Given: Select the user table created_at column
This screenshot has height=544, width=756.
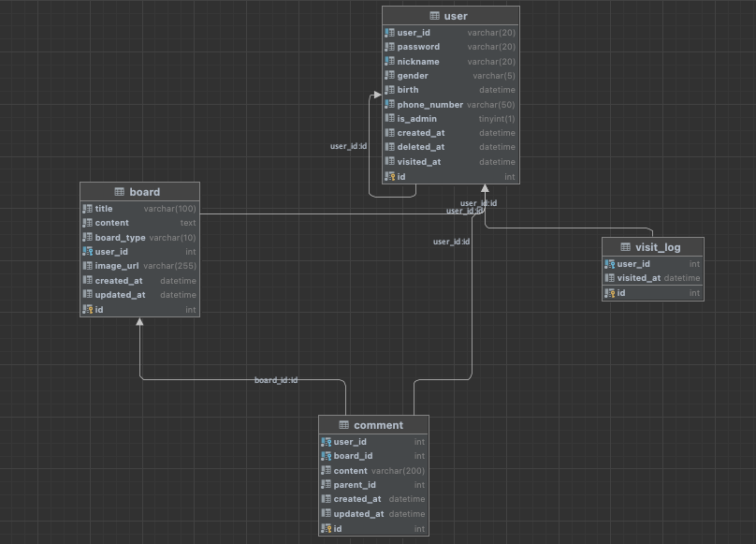Looking at the screenshot, I should [451, 133].
